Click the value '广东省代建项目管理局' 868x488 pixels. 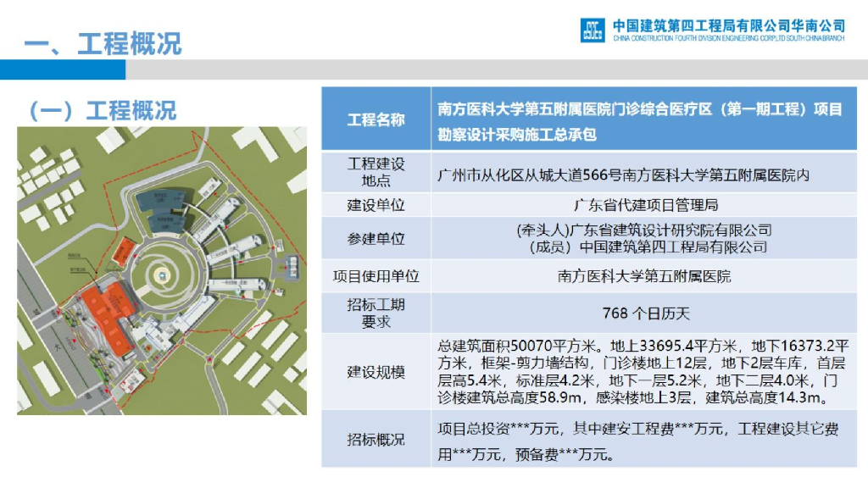point(646,205)
